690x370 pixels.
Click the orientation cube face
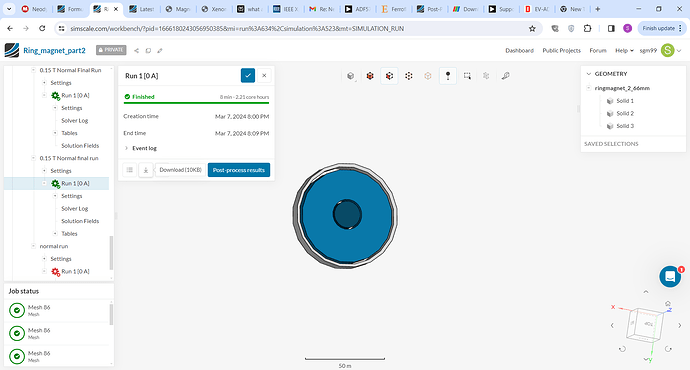(648, 324)
